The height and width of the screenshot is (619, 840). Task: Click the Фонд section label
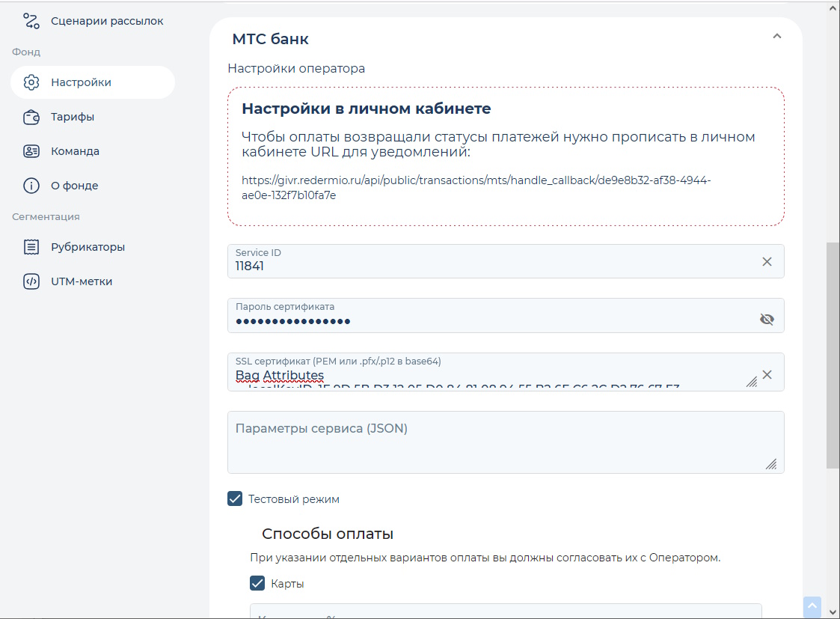click(x=26, y=52)
